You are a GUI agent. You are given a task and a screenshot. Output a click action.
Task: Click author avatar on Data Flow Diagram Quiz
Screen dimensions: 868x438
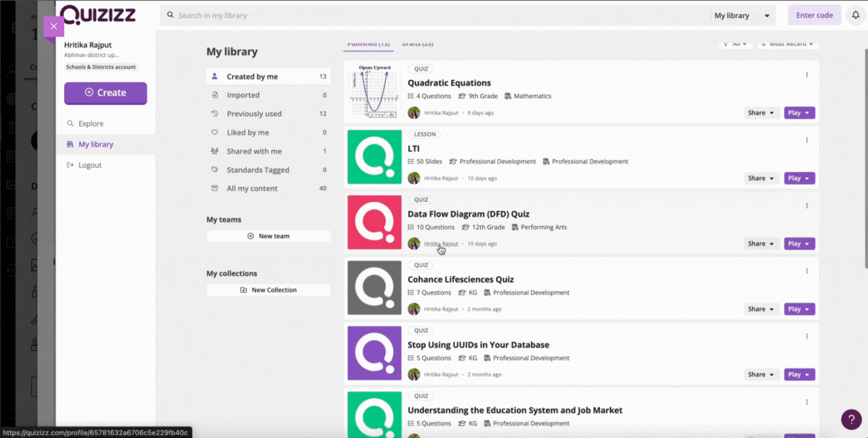click(x=414, y=243)
